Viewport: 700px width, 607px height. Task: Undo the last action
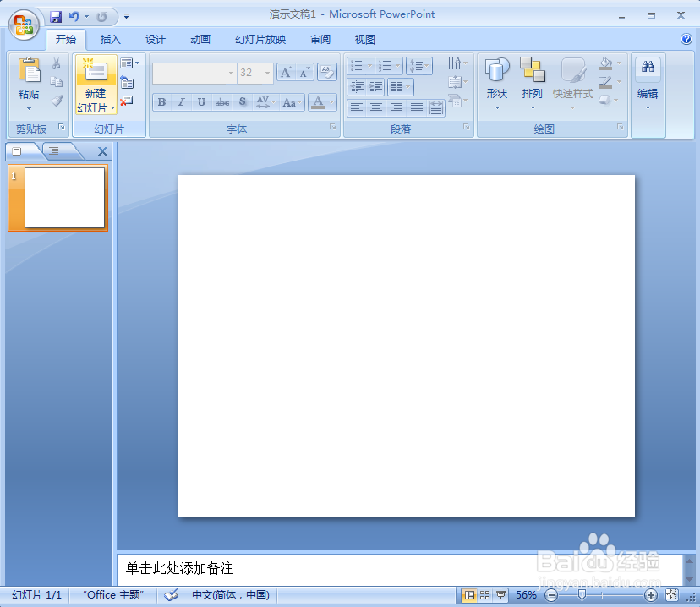74,17
